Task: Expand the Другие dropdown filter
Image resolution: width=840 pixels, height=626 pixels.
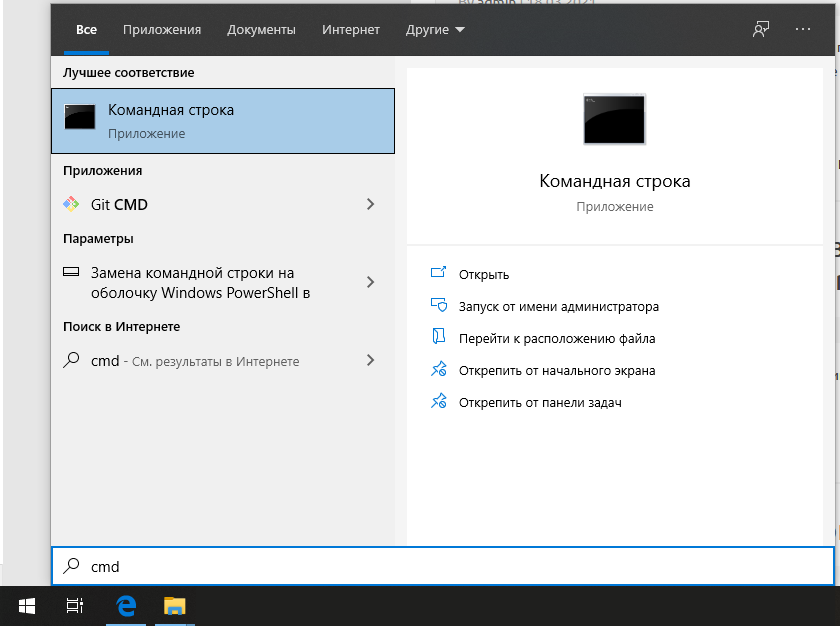Action: (x=435, y=30)
